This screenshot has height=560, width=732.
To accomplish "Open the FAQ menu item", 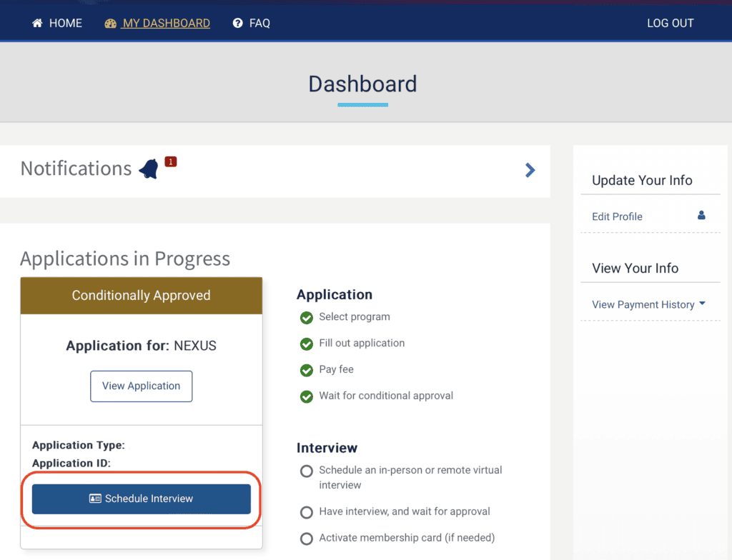I will pyautogui.click(x=259, y=24).
